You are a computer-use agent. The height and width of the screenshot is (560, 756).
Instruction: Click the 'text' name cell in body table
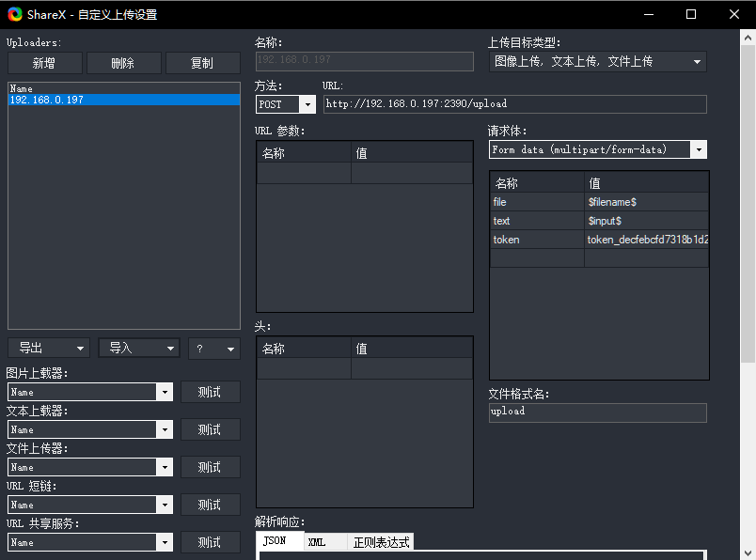coord(537,221)
